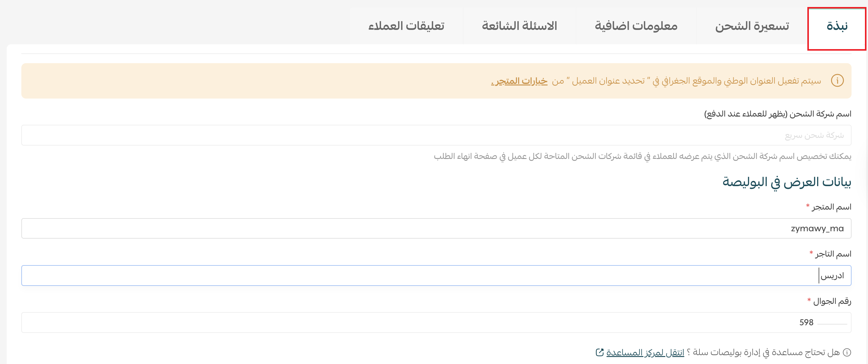Click the info icon next to the help question
Screen dimensions: 868x364
(847, 352)
